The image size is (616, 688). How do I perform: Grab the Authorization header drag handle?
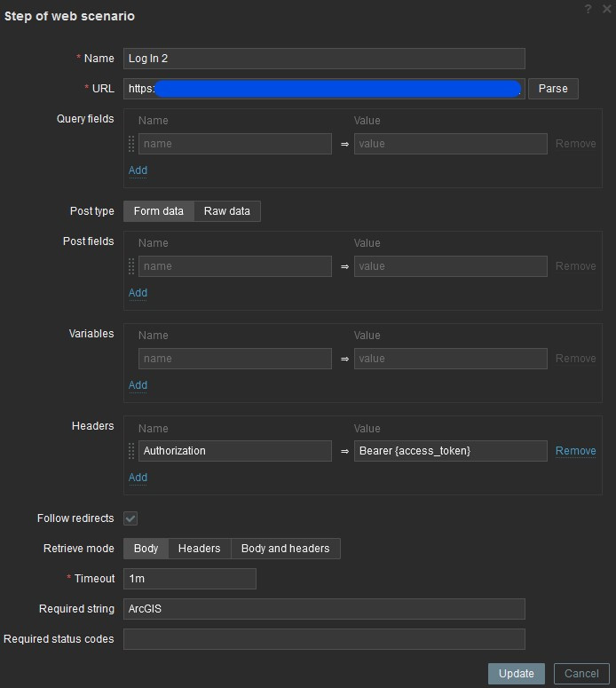(x=131, y=451)
